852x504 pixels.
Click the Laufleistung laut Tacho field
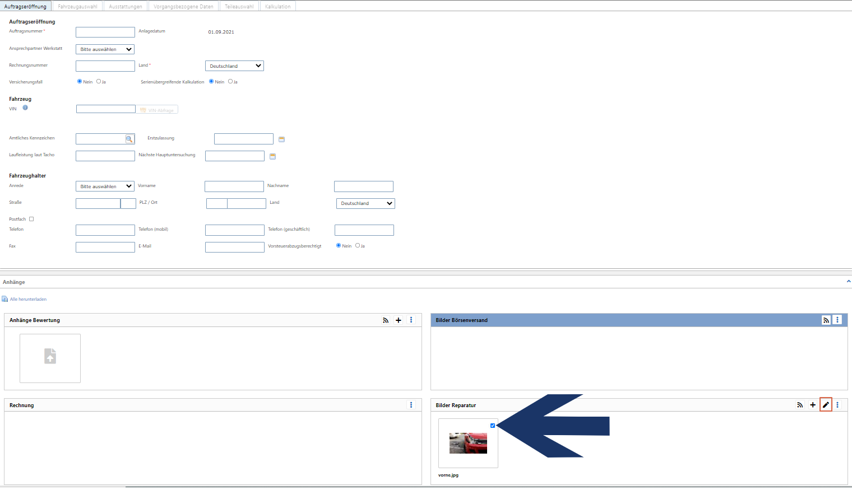point(105,156)
